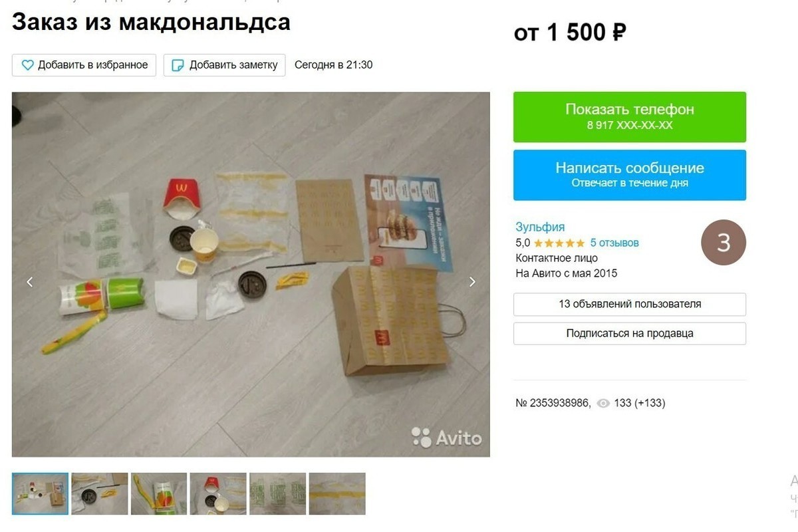Click Показать телефон green button
The height and width of the screenshot is (532, 798).
[630, 117]
